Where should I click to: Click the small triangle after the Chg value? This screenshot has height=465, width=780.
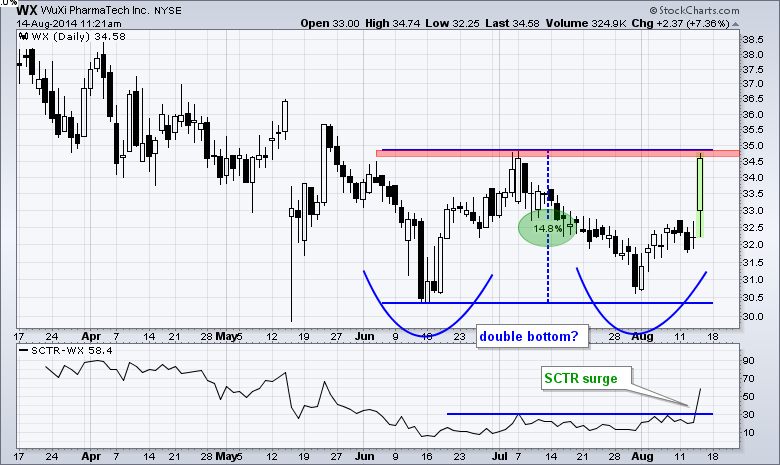[736, 24]
